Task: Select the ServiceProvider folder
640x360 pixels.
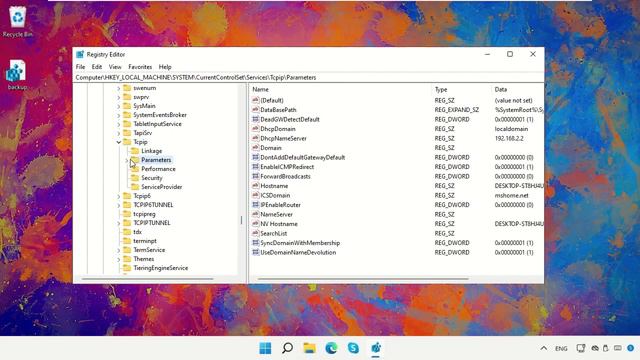Action: (x=162, y=187)
